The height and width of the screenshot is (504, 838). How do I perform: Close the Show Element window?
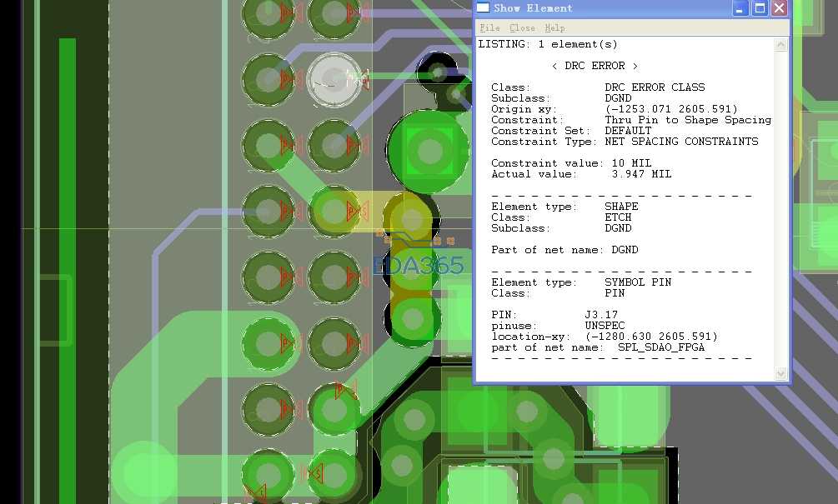point(779,8)
